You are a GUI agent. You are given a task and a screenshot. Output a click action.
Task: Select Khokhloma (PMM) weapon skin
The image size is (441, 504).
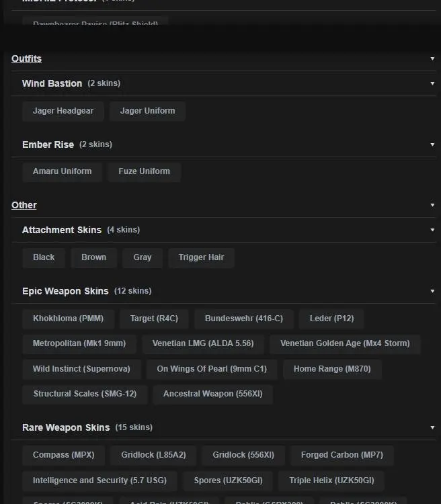pos(68,319)
